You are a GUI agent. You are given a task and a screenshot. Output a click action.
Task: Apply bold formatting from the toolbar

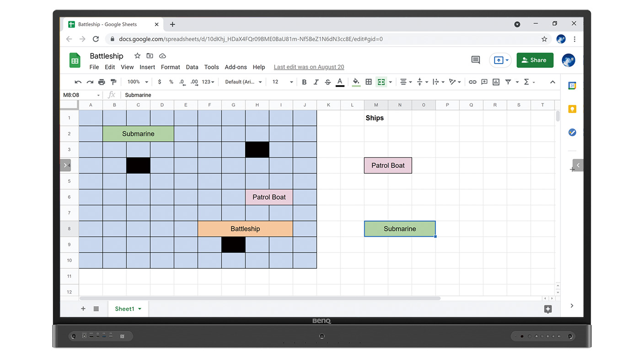[x=304, y=82]
